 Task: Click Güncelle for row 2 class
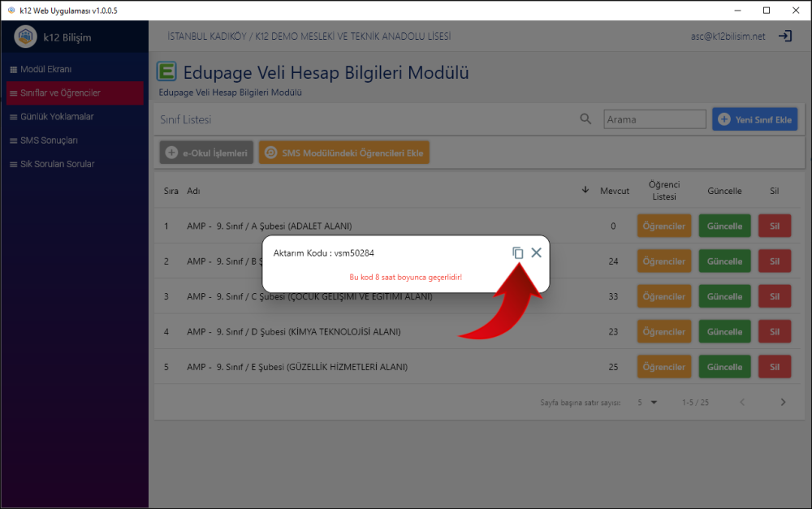tap(724, 261)
